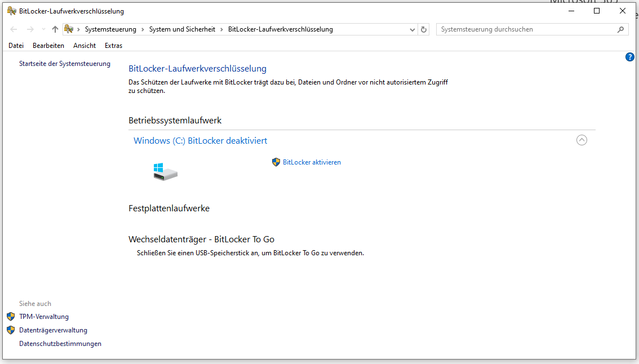Image resolution: width=639 pixels, height=364 pixels.
Task: Click the breadcrumb arrow before Systemsteuerung
Action: coord(79,29)
